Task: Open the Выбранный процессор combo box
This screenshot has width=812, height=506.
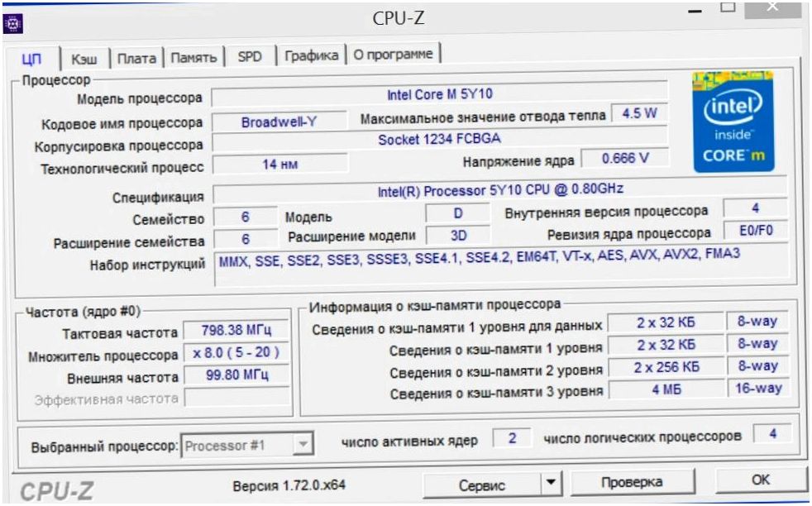Action: click(247, 445)
